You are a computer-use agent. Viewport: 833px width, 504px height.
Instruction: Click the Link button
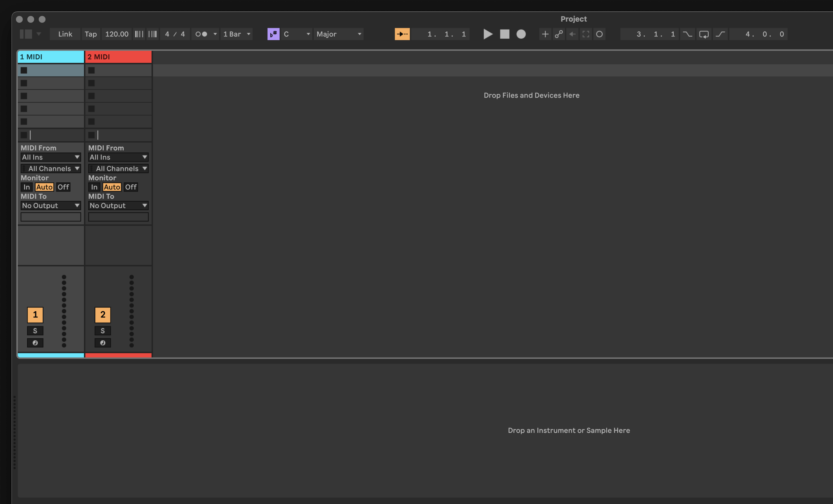coord(65,34)
